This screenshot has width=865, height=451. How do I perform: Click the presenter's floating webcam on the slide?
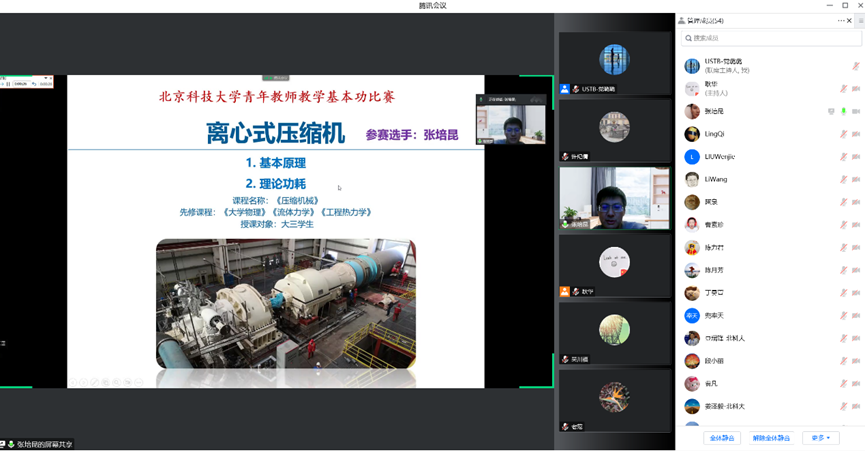[x=511, y=124]
